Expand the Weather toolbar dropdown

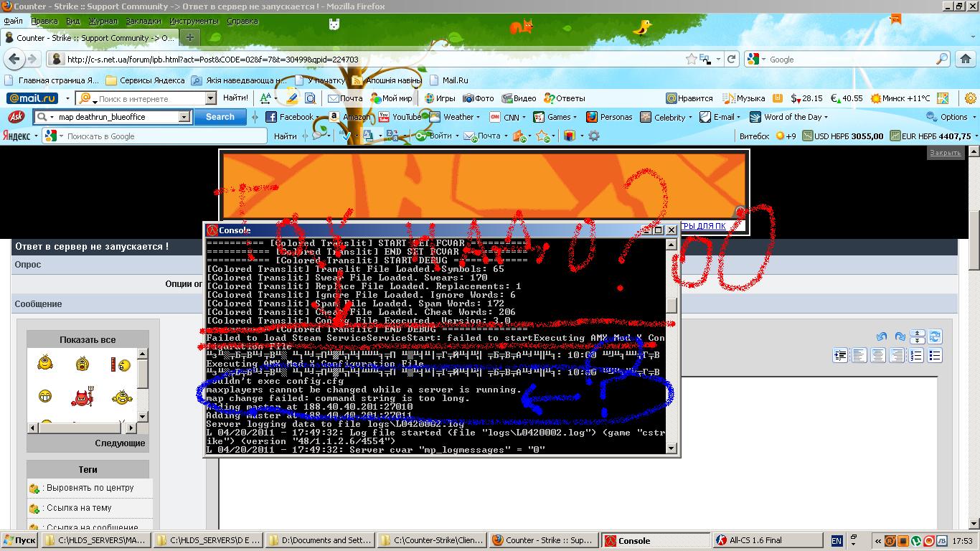[x=479, y=117]
